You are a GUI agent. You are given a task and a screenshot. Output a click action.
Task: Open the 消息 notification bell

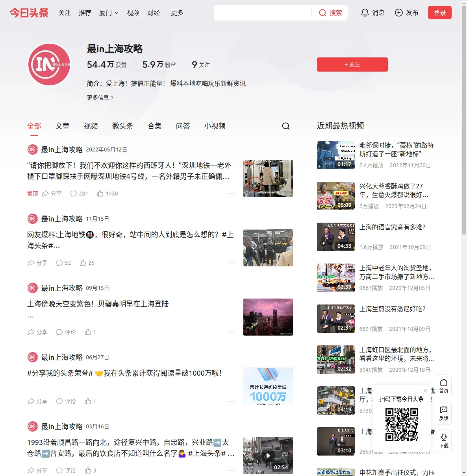point(372,13)
